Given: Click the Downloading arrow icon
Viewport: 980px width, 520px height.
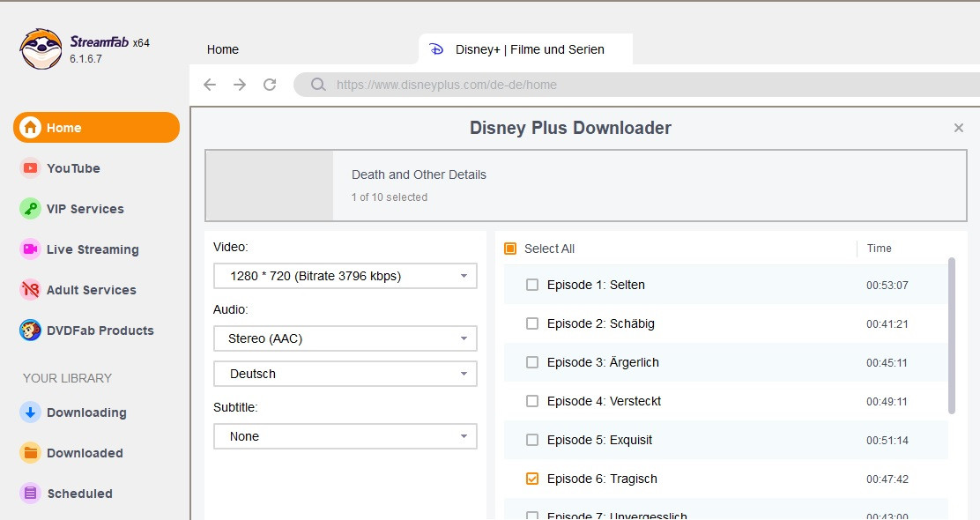Looking at the screenshot, I should coord(30,412).
